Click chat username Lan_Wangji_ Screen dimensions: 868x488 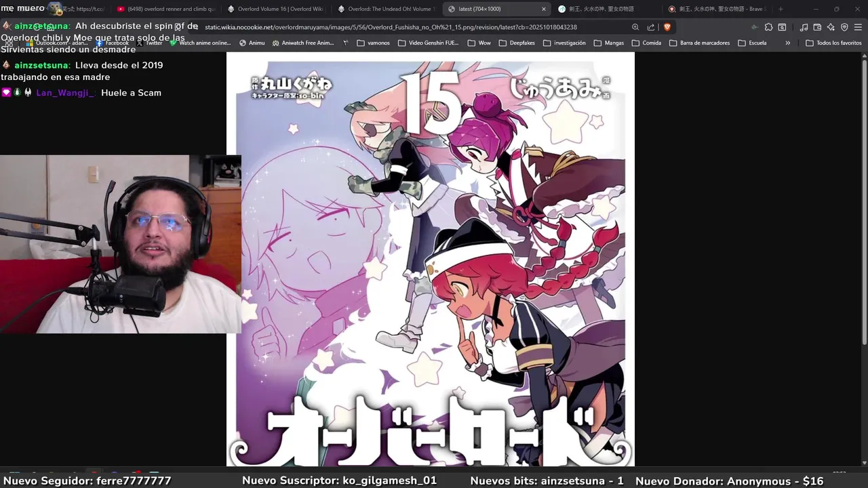tap(65, 93)
